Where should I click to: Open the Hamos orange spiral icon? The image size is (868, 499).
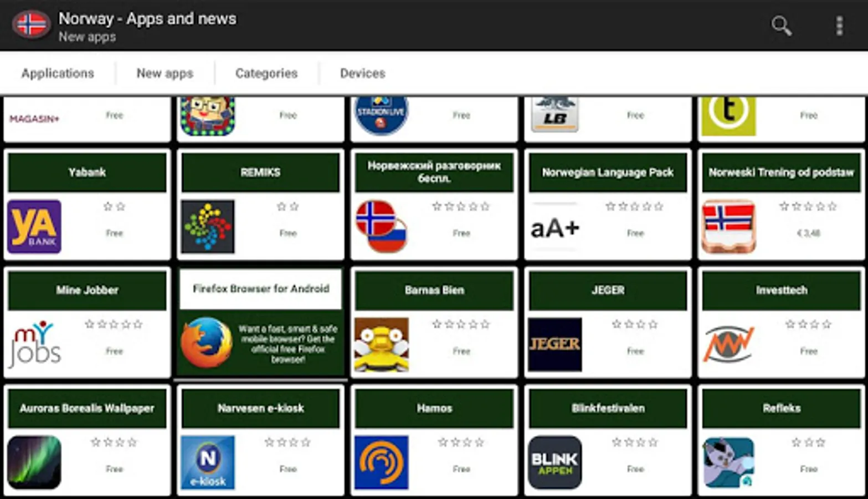pos(382,462)
